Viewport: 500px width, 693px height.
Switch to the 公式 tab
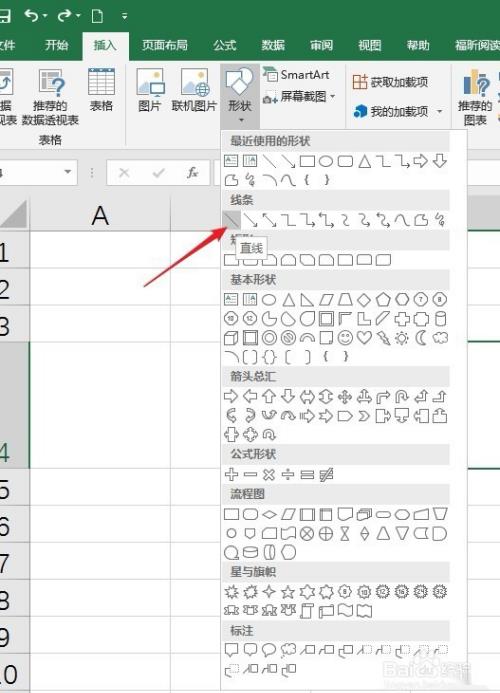point(225,45)
